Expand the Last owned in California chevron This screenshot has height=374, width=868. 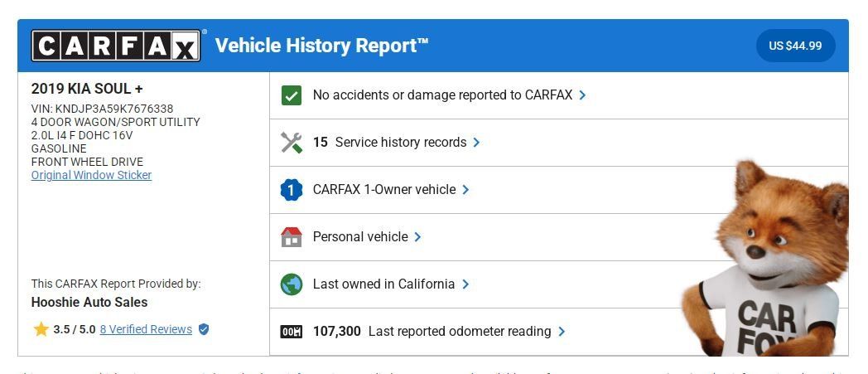pos(465,284)
